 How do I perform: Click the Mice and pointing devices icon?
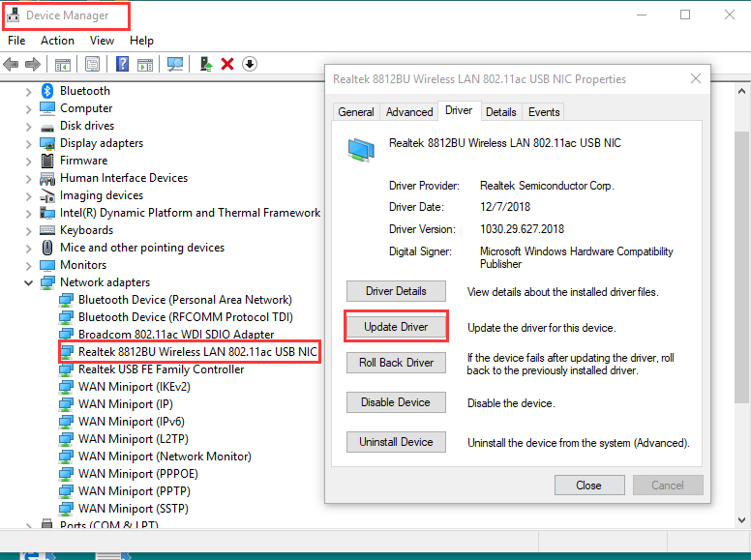point(46,248)
